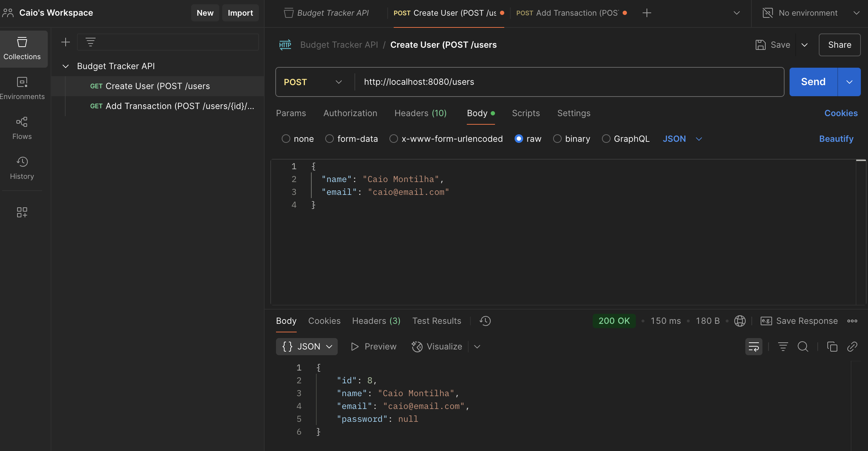Collapse the Budget Tracker API collection
Screen dimensions: 868x451
coord(66,66)
